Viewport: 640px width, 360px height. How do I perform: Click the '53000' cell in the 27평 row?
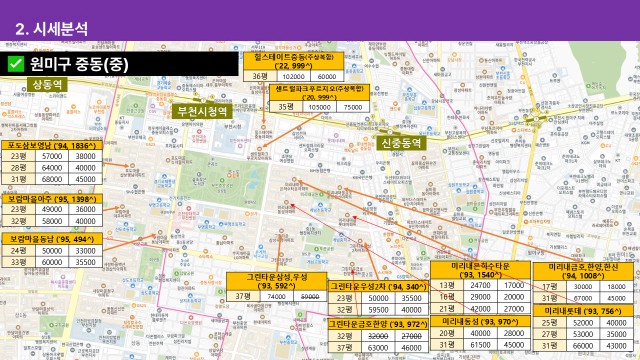click(583, 334)
